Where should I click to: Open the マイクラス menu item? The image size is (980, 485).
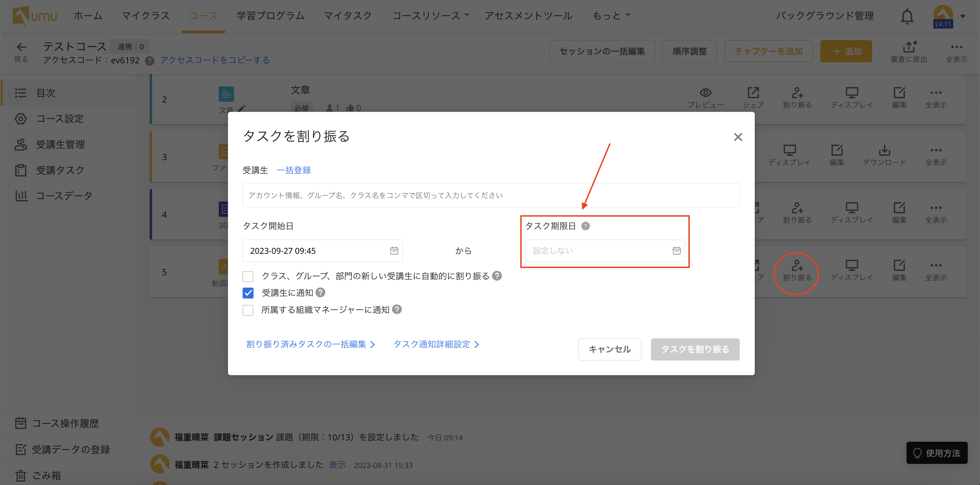coord(146,16)
